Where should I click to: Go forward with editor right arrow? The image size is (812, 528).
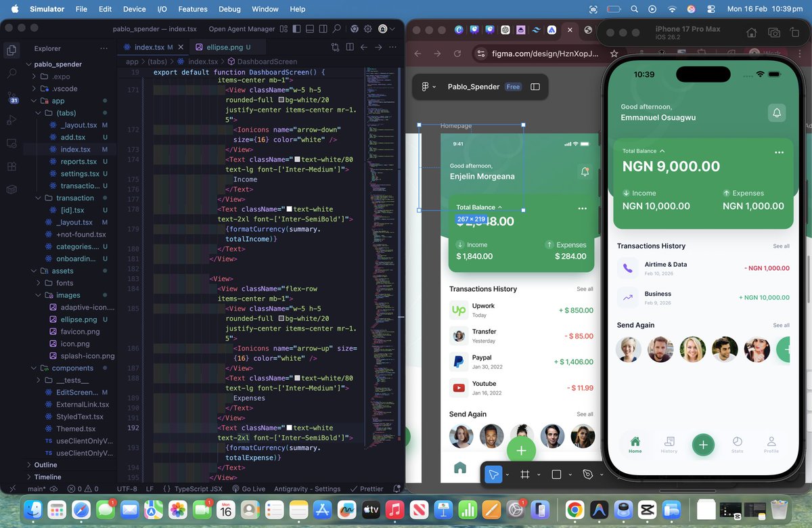pos(378,47)
